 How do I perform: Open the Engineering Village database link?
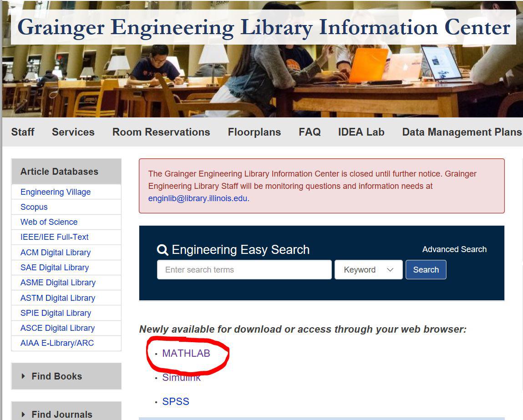click(x=56, y=192)
